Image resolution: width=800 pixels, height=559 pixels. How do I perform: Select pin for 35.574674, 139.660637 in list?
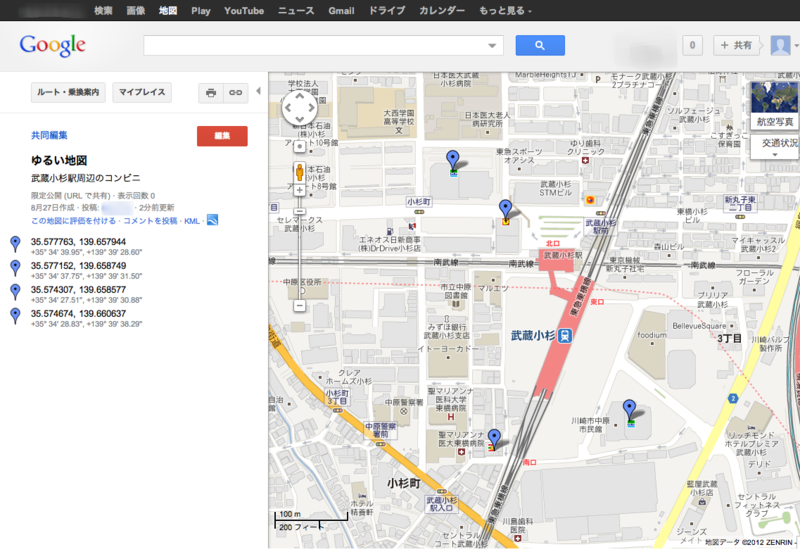[15, 316]
